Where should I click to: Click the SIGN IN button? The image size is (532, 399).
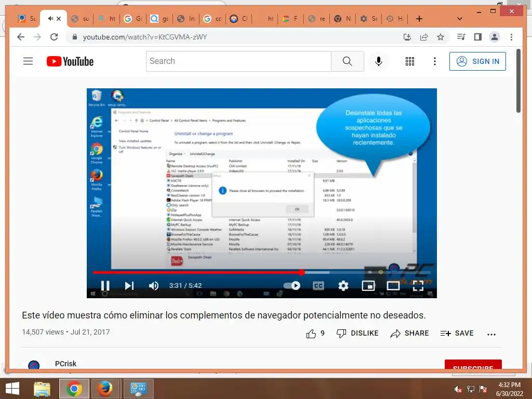(477, 61)
